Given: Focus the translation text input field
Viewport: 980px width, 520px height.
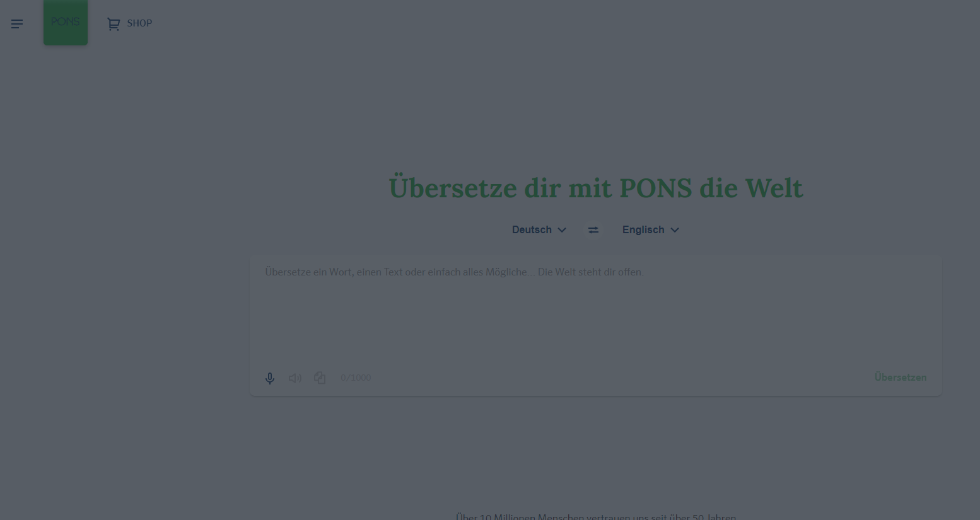Looking at the screenshot, I should (595, 309).
